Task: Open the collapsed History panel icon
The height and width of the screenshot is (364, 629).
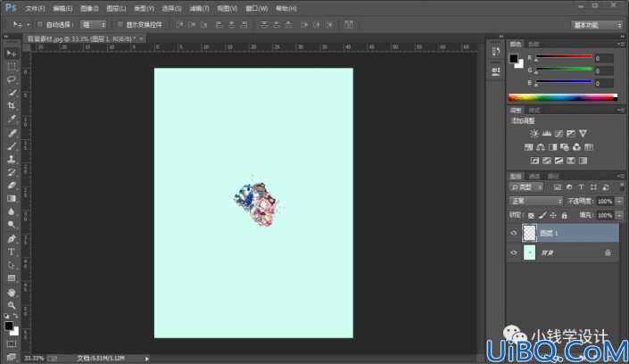Action: pos(496,51)
